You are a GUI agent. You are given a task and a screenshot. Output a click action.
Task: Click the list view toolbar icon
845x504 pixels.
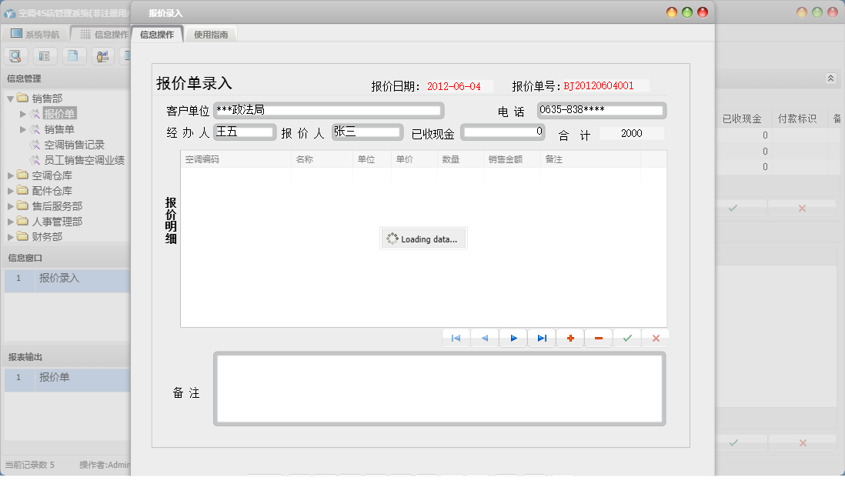coord(45,55)
